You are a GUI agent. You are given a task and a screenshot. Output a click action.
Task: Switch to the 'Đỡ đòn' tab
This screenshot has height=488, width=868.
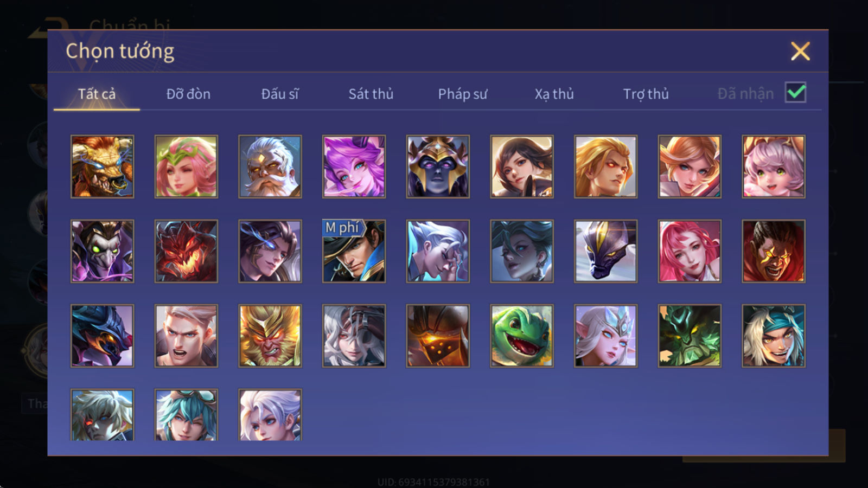188,94
